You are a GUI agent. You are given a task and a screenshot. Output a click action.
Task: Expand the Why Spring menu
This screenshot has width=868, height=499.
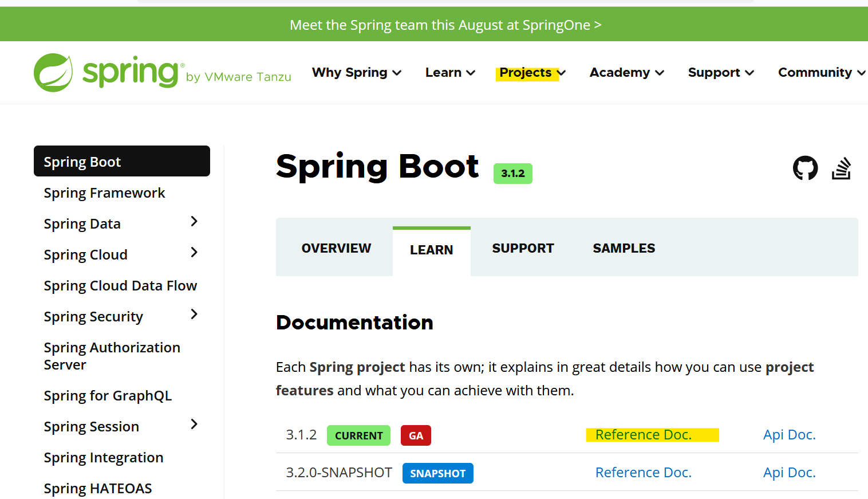pyautogui.click(x=356, y=73)
